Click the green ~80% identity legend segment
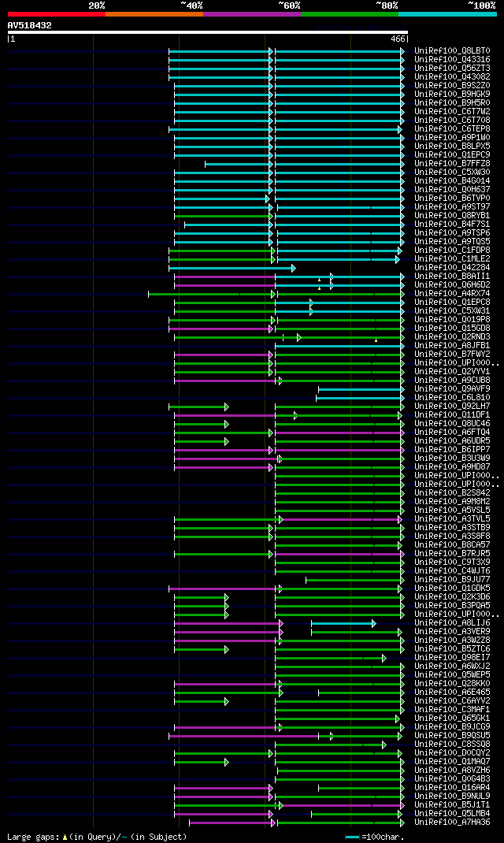504x843 pixels. click(x=350, y=13)
